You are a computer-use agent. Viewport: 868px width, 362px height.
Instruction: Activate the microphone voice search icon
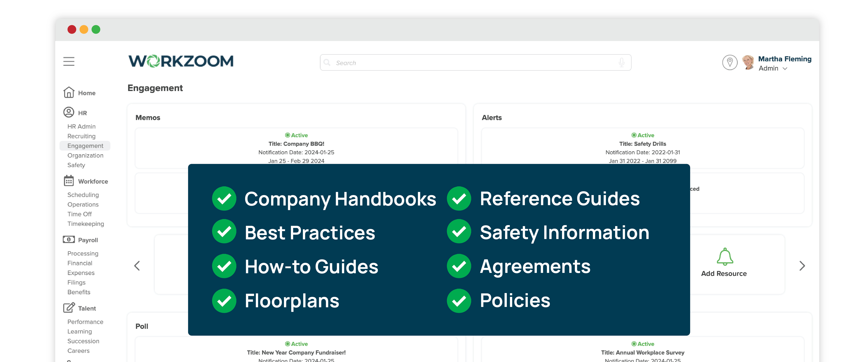click(x=622, y=62)
